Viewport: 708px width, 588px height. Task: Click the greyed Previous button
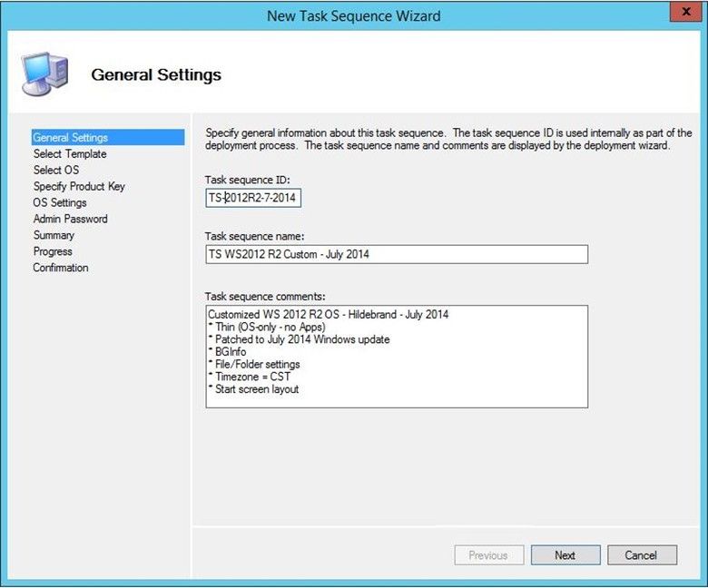tap(489, 555)
